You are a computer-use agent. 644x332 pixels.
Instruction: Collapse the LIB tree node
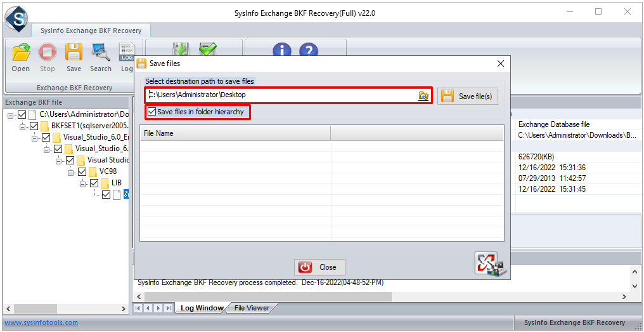(82, 183)
